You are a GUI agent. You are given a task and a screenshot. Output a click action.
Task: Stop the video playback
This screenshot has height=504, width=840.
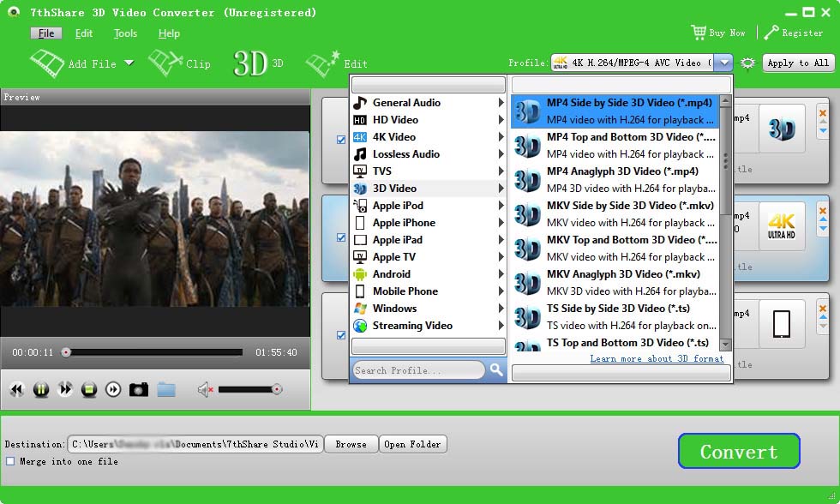[89, 389]
